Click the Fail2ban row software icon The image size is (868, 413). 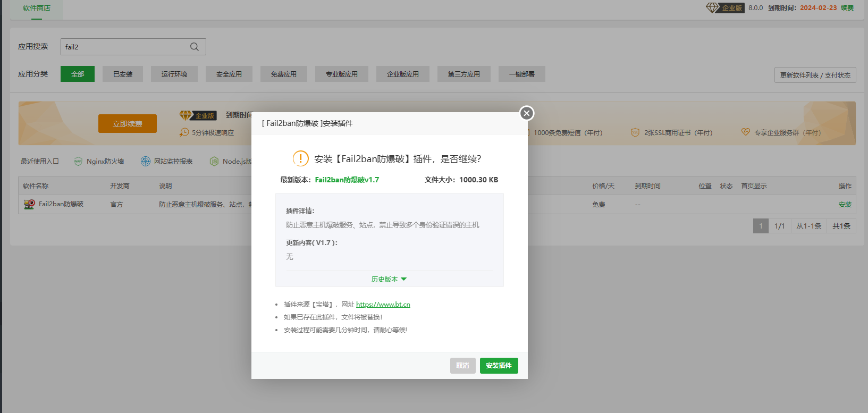click(x=29, y=204)
